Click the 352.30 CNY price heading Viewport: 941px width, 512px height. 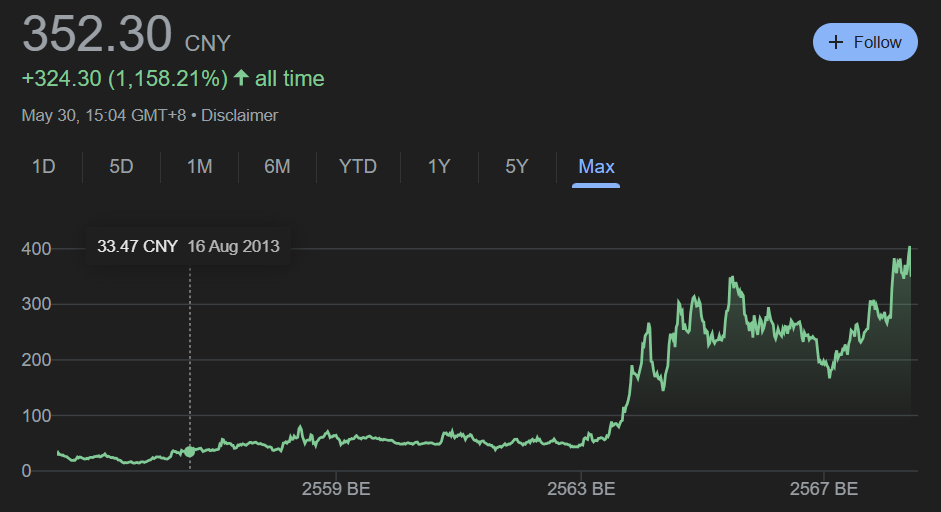pos(127,34)
